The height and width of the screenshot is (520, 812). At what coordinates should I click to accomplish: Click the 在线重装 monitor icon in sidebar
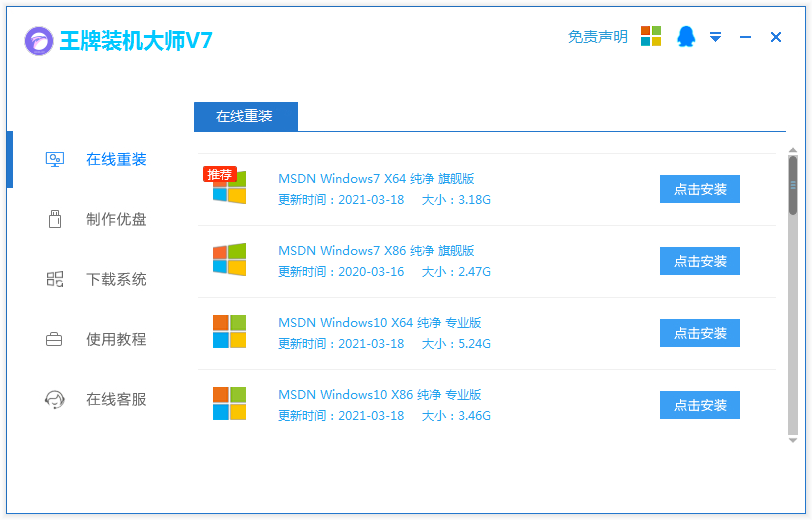(55, 159)
